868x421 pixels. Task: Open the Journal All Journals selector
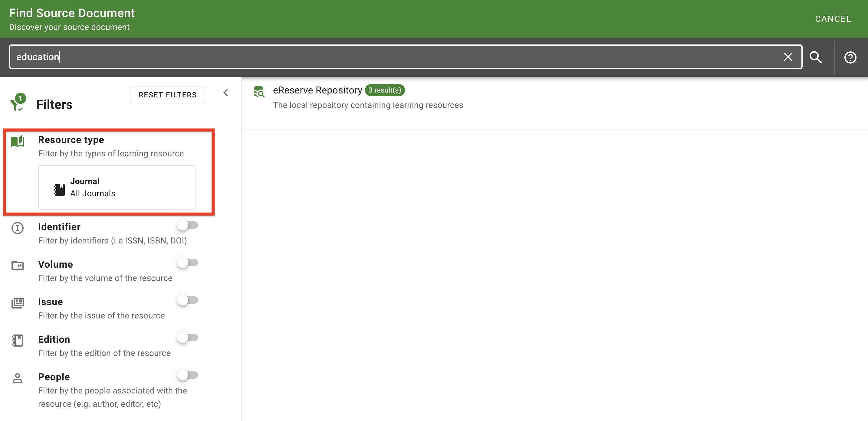coord(117,187)
